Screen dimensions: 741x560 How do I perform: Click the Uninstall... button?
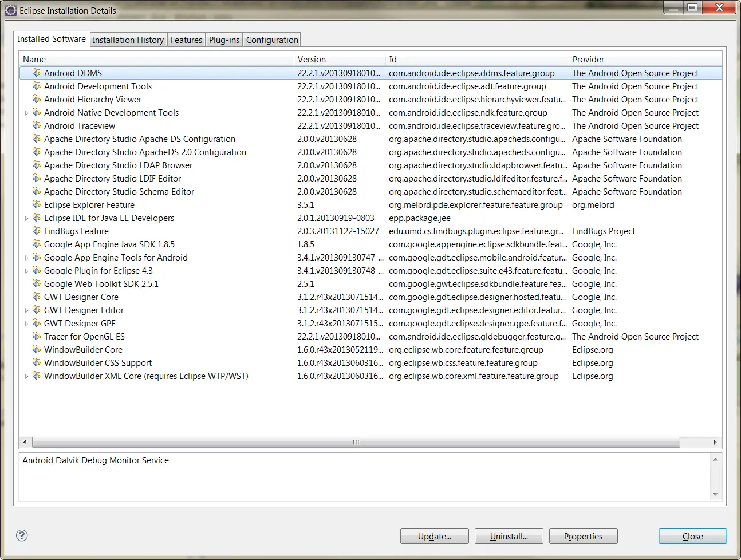pyautogui.click(x=509, y=536)
